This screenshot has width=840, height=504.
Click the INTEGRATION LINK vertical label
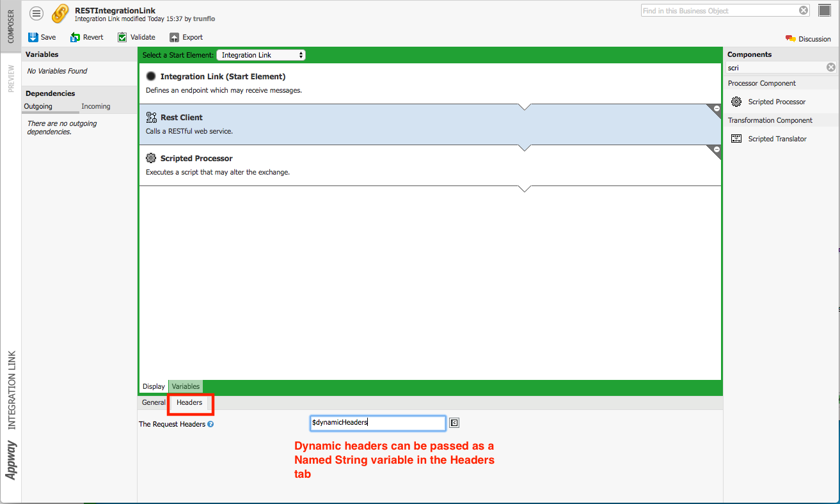click(11, 390)
